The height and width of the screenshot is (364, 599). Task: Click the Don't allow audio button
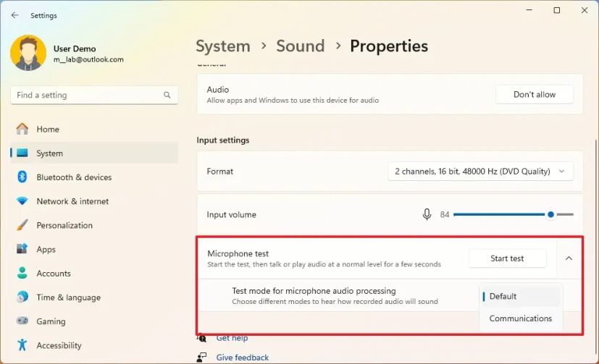coord(534,94)
